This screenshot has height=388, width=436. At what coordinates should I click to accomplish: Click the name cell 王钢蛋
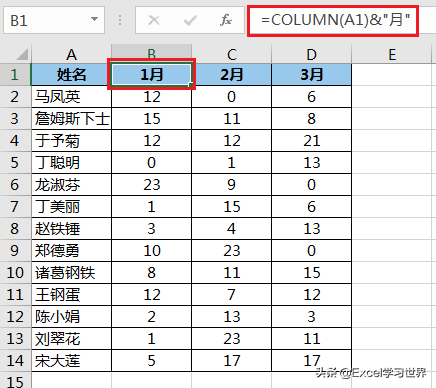[x=71, y=295]
